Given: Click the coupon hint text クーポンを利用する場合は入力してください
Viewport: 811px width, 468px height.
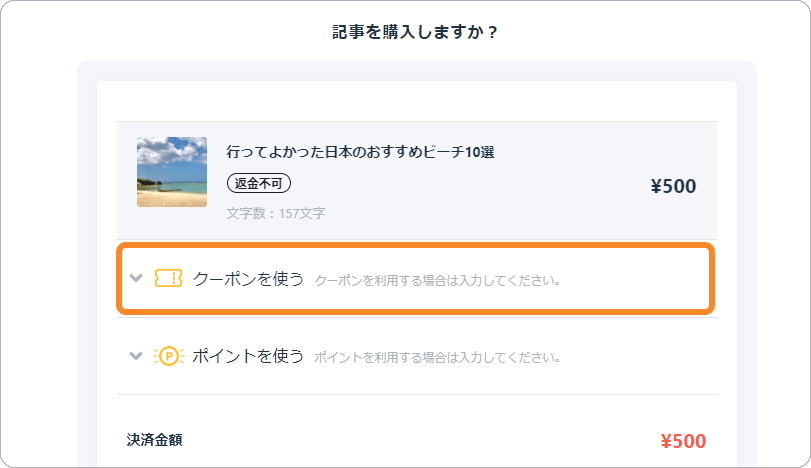Looking at the screenshot, I should 438,280.
